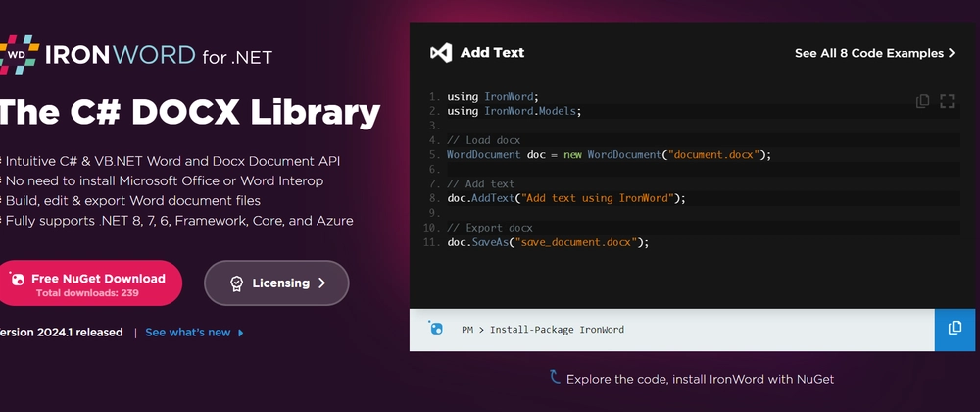This screenshot has width=980, height=412.
Task: Click the NuGet icon in Free NuGet Download
Action: point(18,279)
